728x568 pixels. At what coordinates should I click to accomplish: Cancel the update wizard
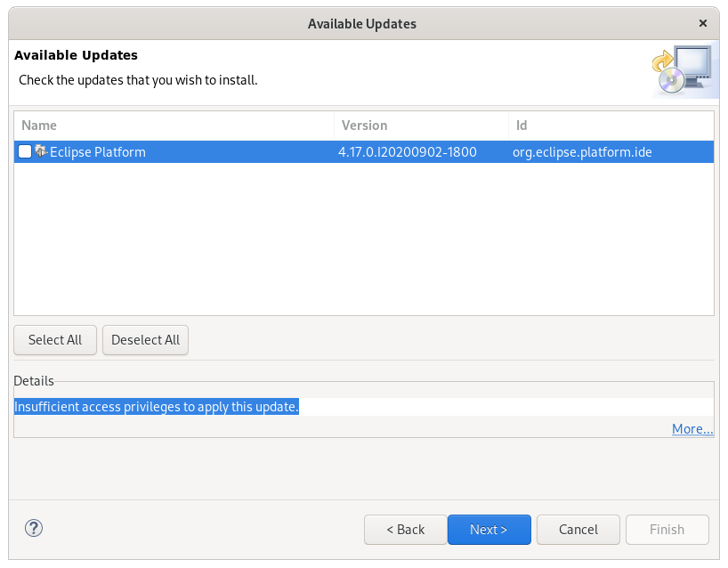click(578, 530)
